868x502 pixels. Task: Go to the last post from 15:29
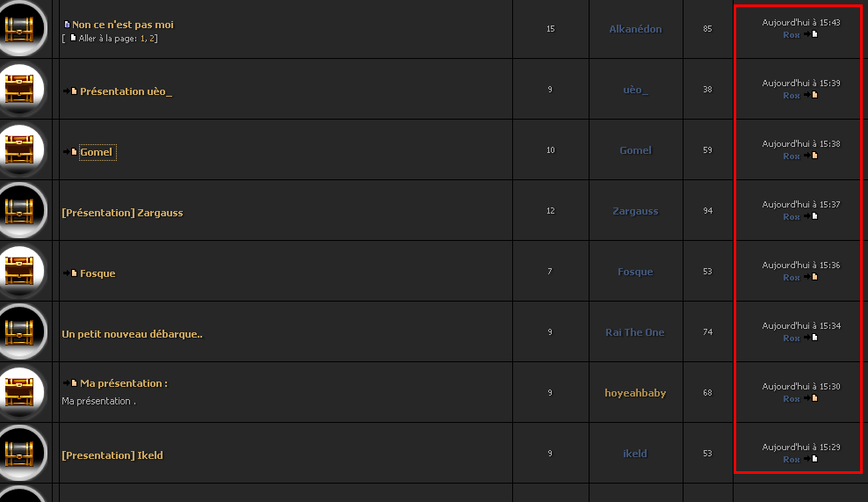tap(811, 459)
